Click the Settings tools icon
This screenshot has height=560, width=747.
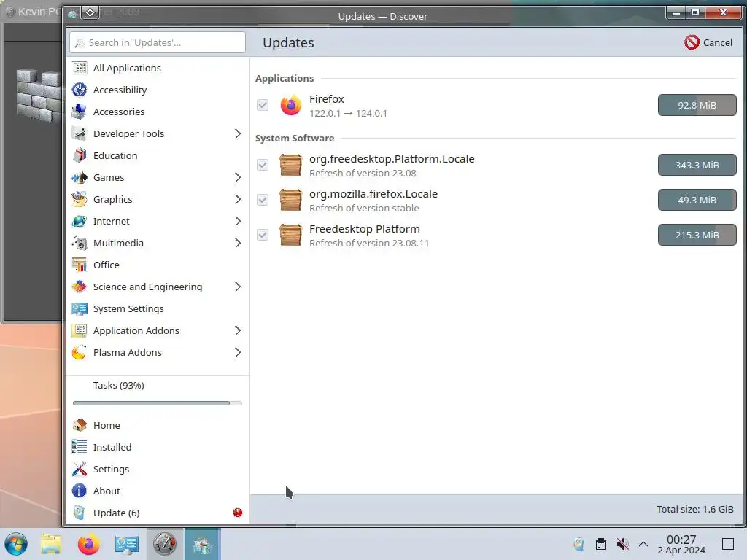click(79, 469)
